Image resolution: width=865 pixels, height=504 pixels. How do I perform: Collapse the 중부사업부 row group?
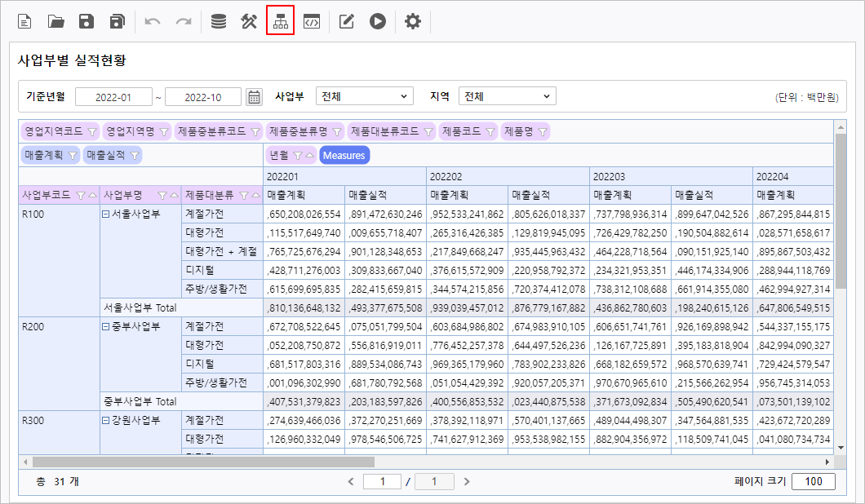point(105,327)
